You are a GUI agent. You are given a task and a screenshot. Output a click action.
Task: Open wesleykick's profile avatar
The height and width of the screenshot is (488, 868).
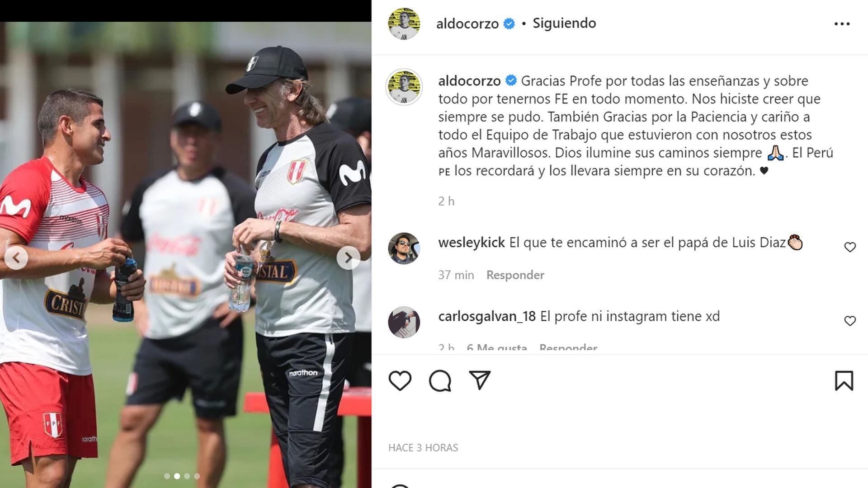404,249
